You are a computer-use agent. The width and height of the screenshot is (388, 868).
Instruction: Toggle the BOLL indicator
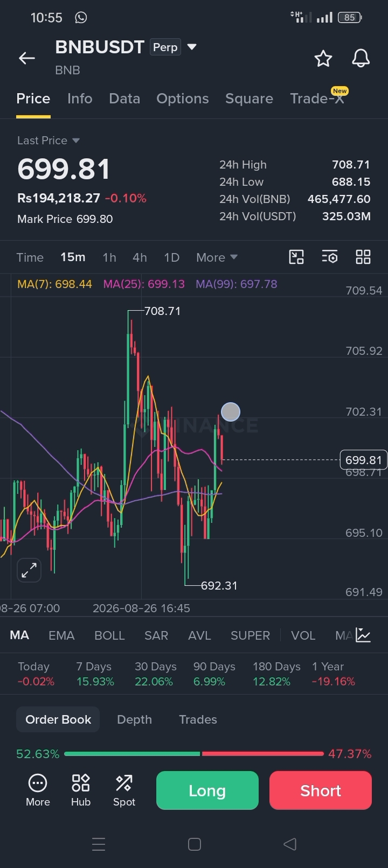(x=109, y=635)
